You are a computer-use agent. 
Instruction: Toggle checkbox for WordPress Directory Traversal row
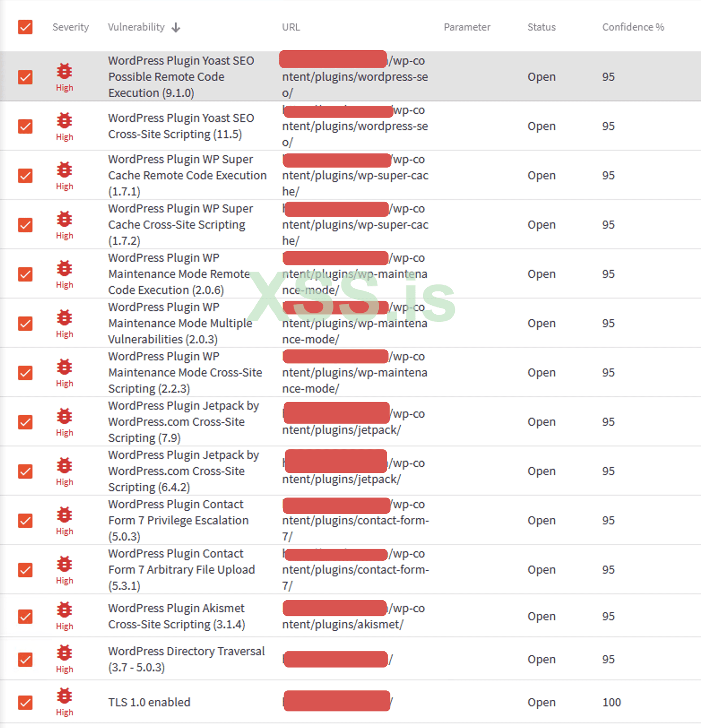click(25, 659)
